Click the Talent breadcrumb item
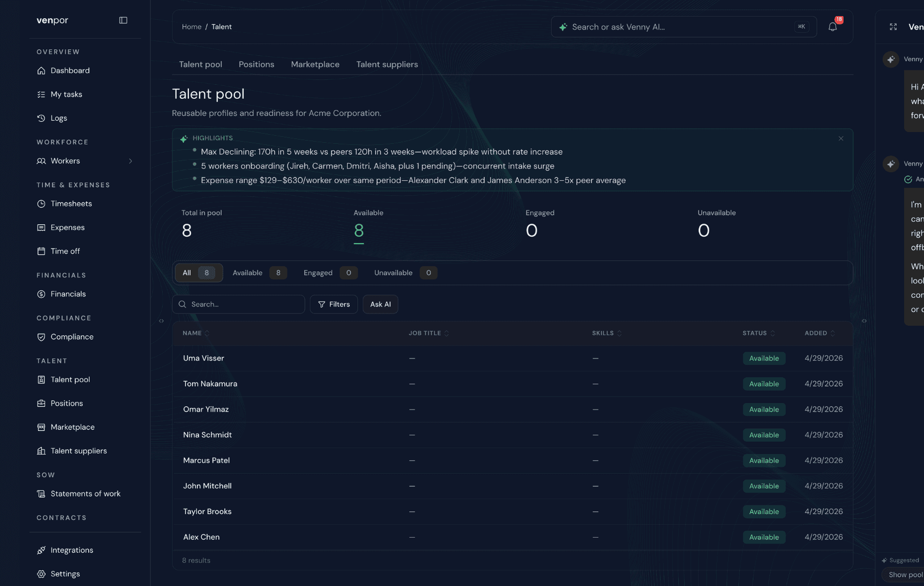Viewport: 924px width, 586px height. [222, 27]
